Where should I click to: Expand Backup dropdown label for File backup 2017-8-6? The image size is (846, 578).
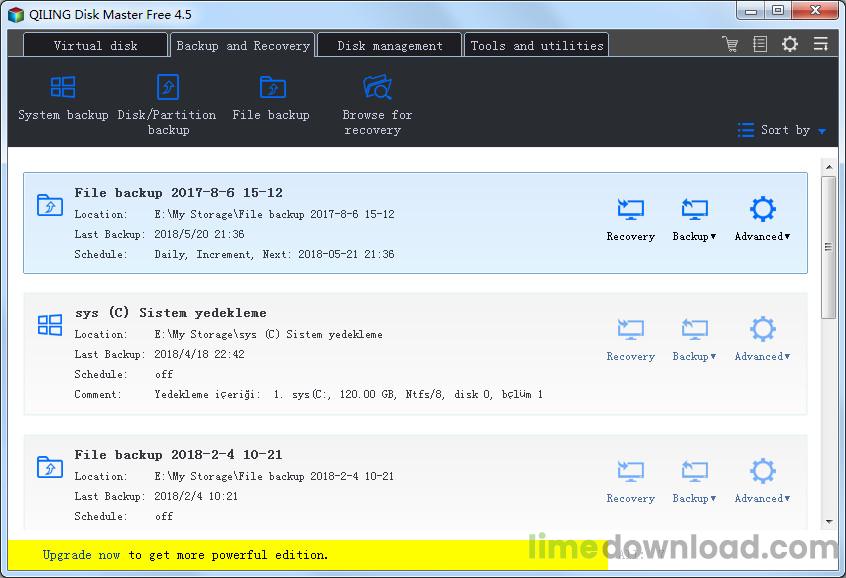click(694, 236)
